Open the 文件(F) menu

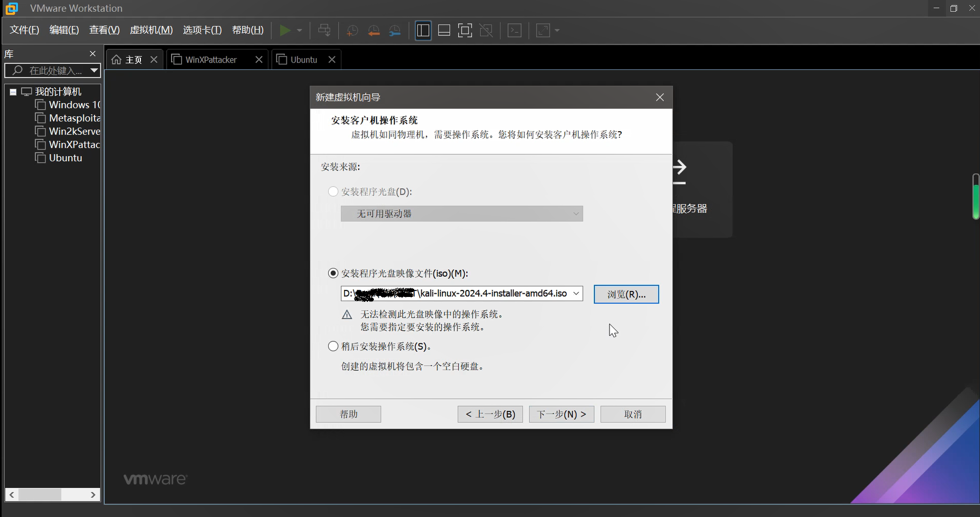tap(24, 30)
